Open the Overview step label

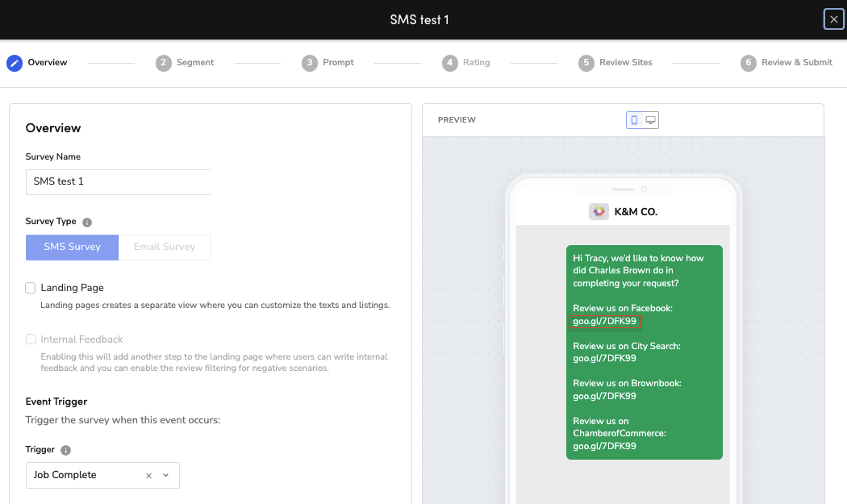coord(48,62)
